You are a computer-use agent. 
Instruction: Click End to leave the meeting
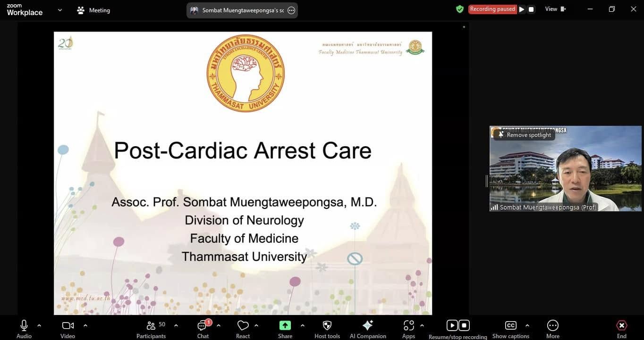pyautogui.click(x=621, y=326)
